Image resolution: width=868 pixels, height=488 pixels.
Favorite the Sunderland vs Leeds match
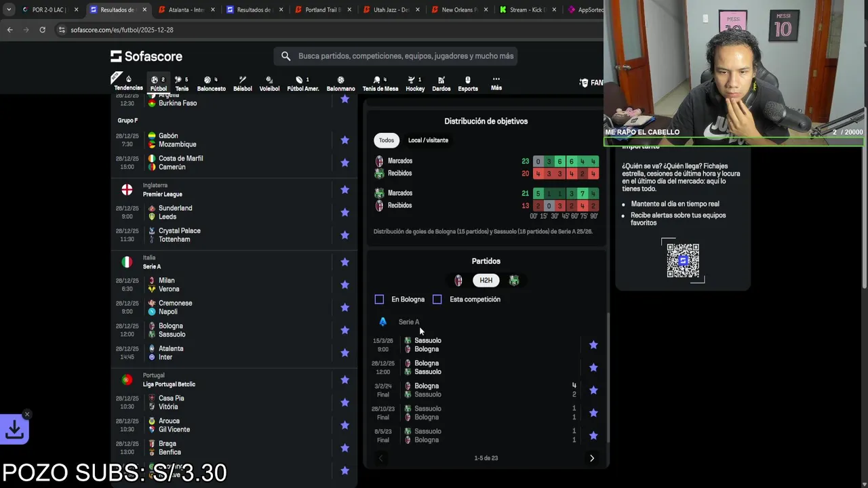[x=344, y=212]
